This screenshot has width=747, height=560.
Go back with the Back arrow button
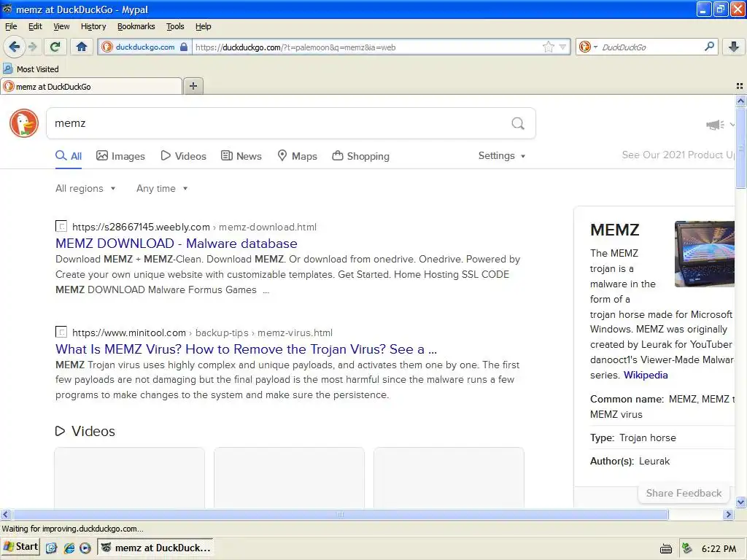[x=15, y=47]
